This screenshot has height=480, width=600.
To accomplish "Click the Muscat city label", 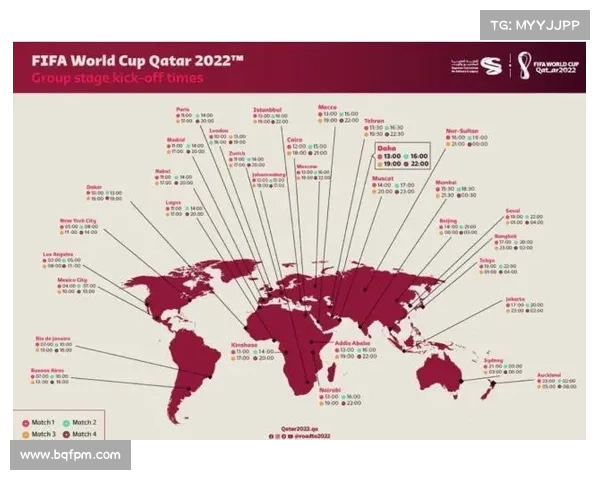I will 383,179.
